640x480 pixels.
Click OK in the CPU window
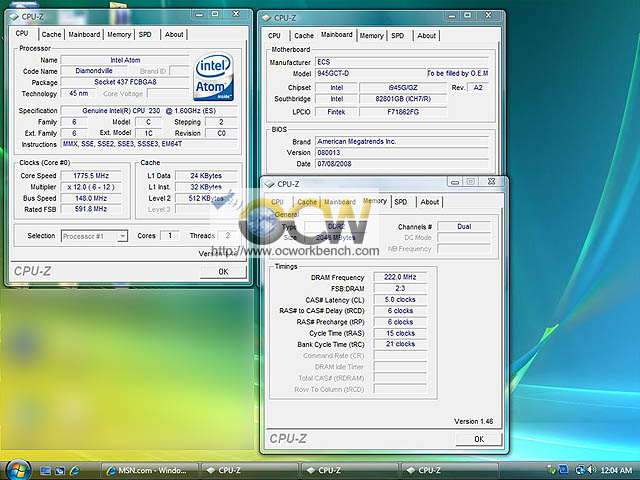click(x=223, y=272)
